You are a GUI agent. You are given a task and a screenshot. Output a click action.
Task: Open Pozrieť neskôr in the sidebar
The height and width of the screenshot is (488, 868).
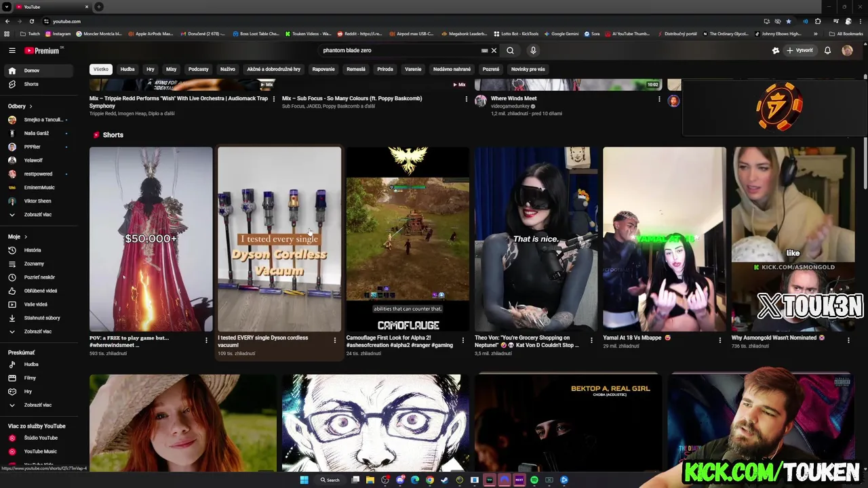pyautogui.click(x=39, y=277)
